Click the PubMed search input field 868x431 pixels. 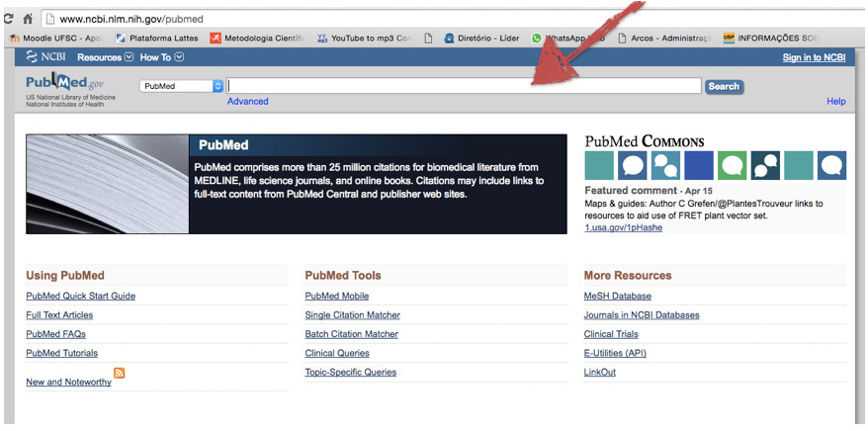pyautogui.click(x=464, y=86)
